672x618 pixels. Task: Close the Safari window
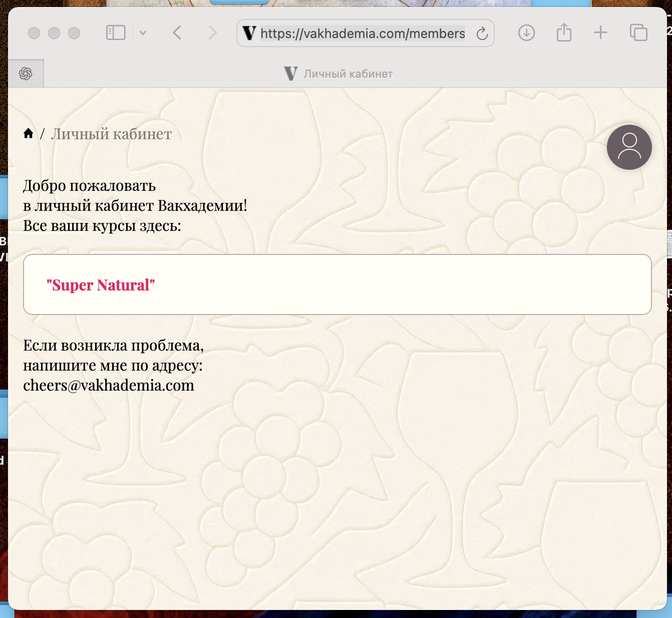coord(34,33)
